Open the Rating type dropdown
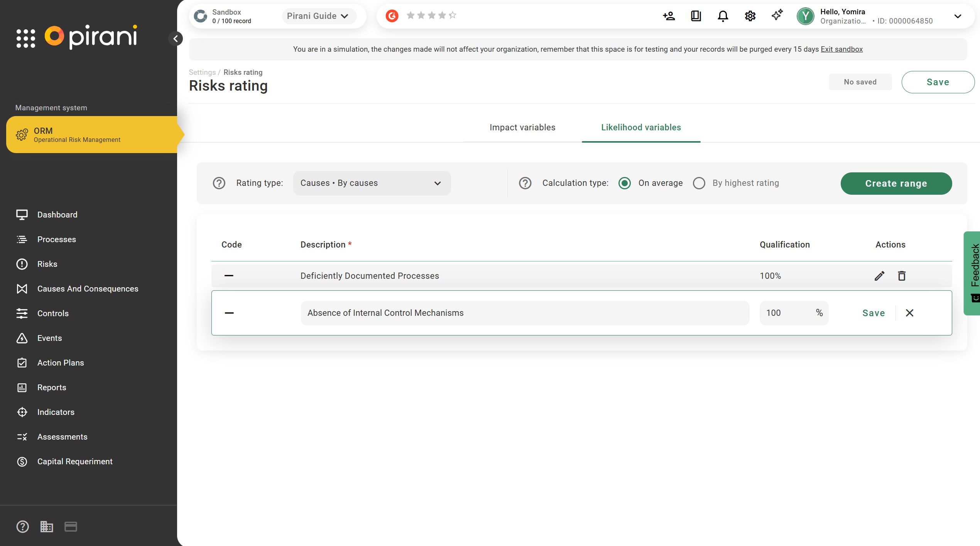The height and width of the screenshot is (546, 980). pos(372,183)
